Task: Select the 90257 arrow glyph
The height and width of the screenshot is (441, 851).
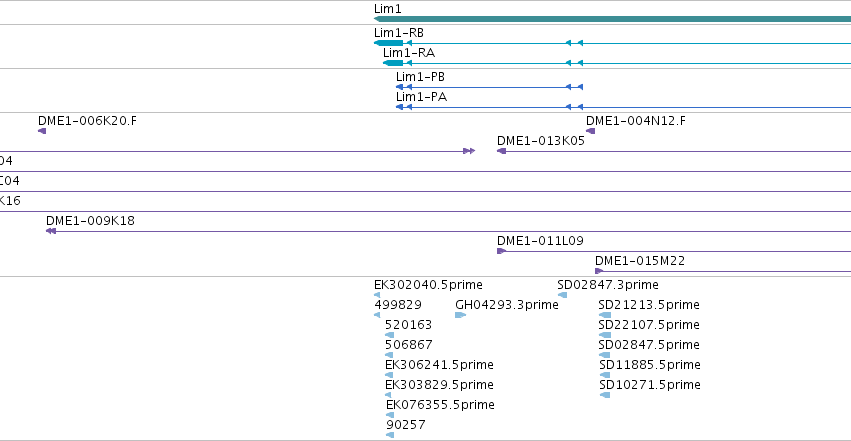Action: tap(390, 435)
